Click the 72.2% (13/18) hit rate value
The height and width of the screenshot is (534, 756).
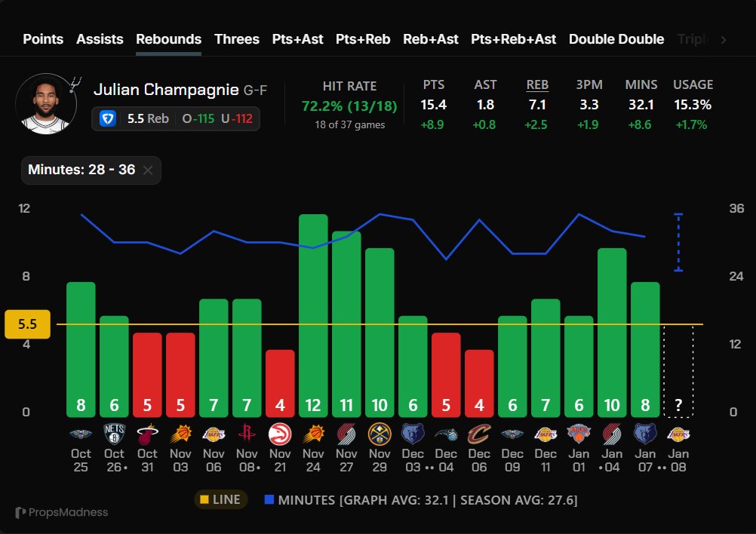[x=349, y=106]
